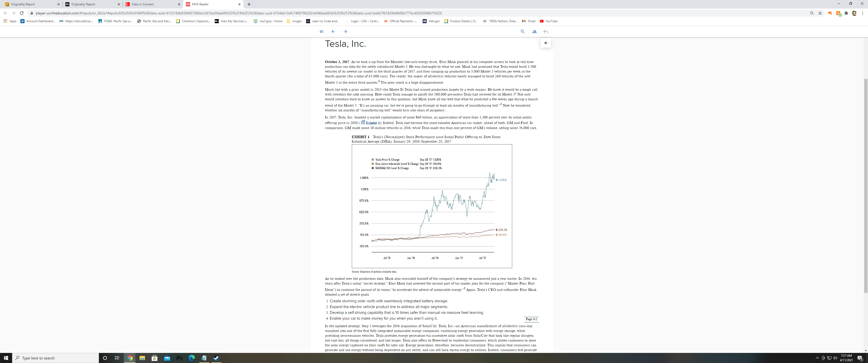Screen dimensions: 868x363
Task: Open the notification center icon
Action: 860,358
